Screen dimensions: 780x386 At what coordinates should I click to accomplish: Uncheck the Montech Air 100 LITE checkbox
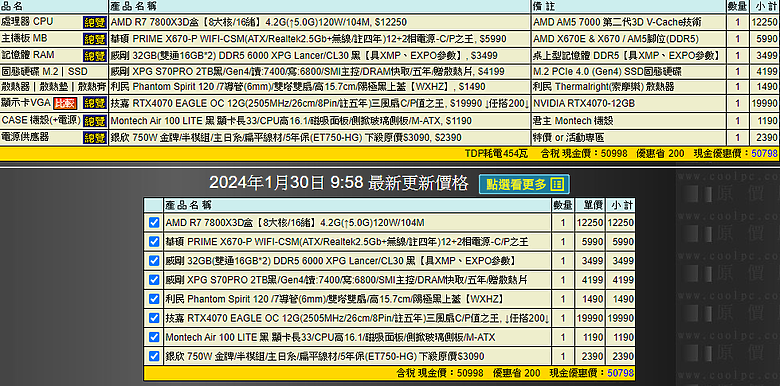click(154, 337)
